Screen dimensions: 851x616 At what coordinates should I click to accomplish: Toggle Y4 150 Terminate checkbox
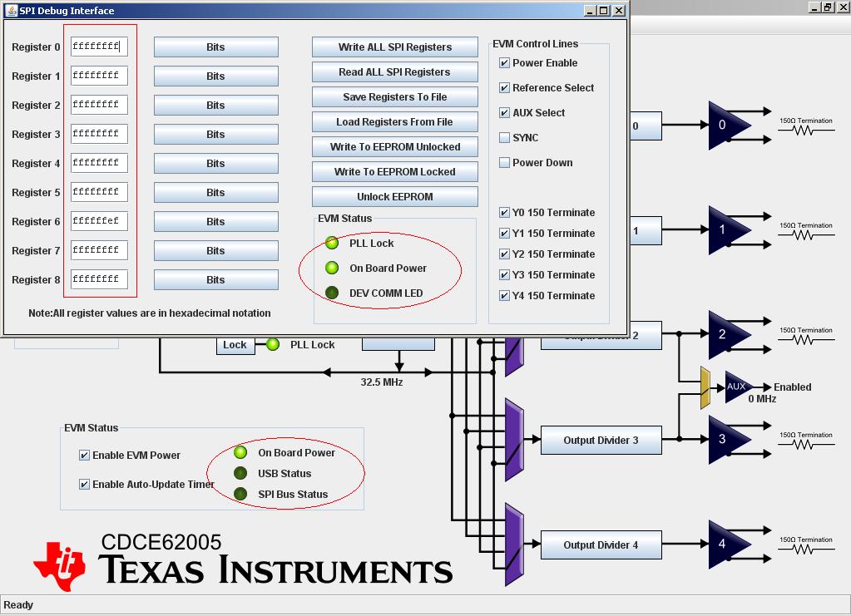click(x=504, y=295)
